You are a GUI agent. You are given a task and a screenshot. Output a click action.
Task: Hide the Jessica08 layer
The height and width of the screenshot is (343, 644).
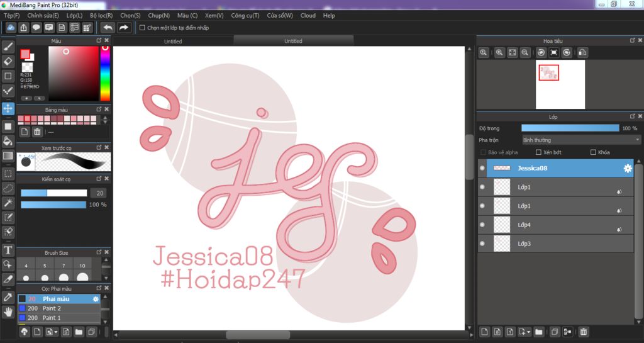pos(482,168)
